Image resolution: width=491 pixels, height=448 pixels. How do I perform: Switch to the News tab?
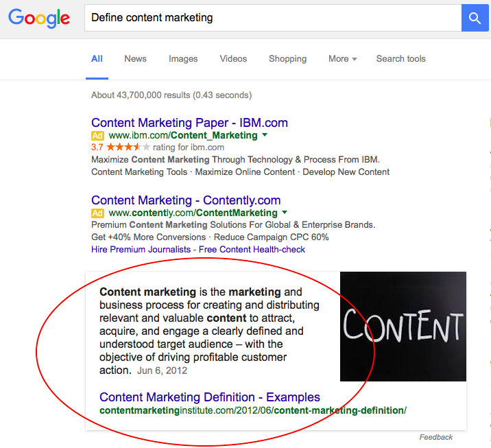tap(135, 58)
